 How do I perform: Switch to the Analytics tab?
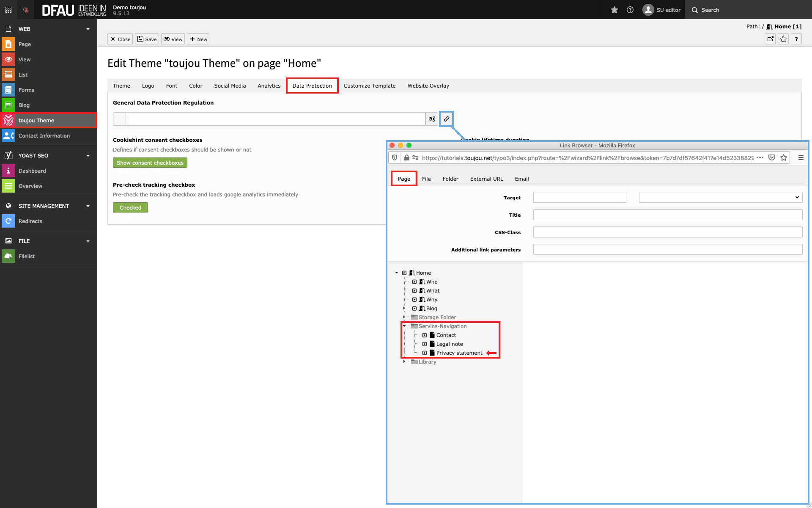coord(269,86)
